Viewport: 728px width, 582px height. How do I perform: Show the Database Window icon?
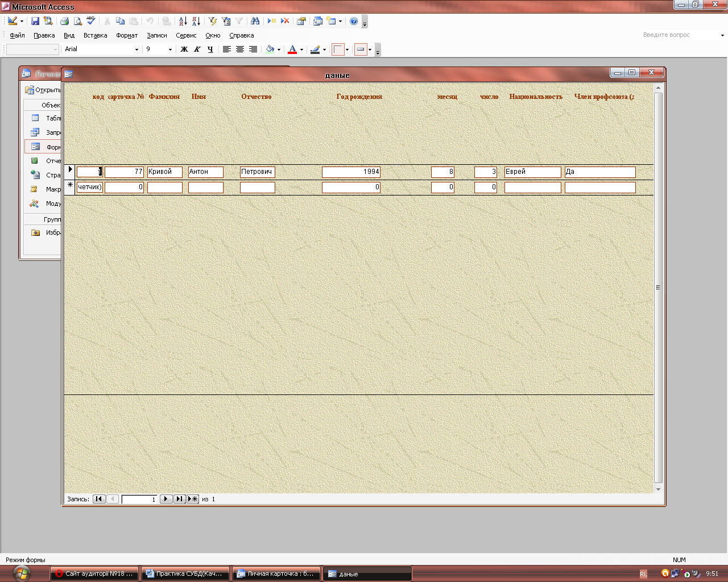point(318,21)
